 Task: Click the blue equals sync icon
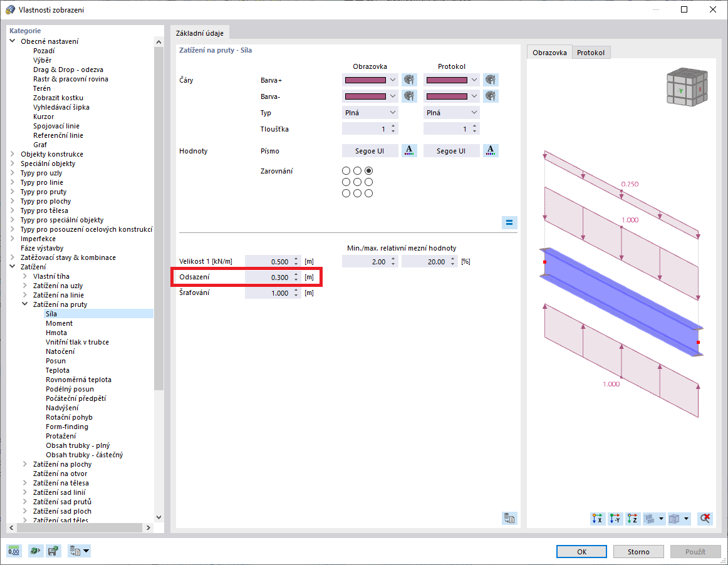[x=509, y=222]
